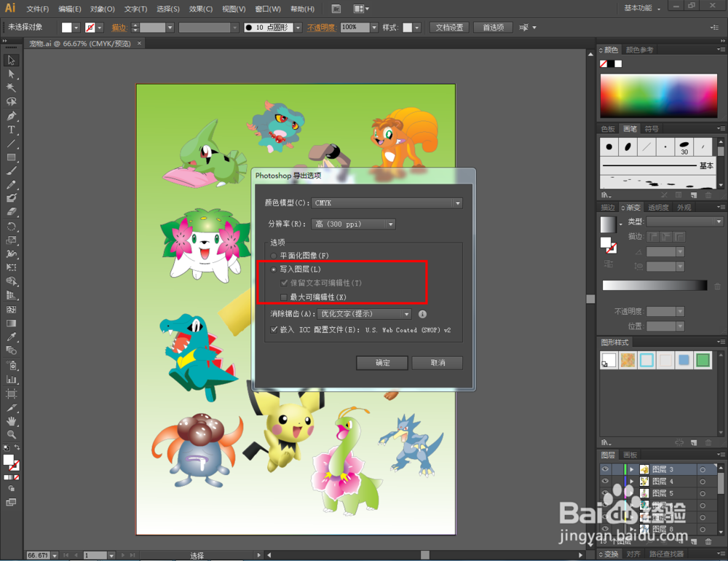This screenshot has height=561, width=728.
Task: Click the gradient slider bar
Action: (654, 286)
